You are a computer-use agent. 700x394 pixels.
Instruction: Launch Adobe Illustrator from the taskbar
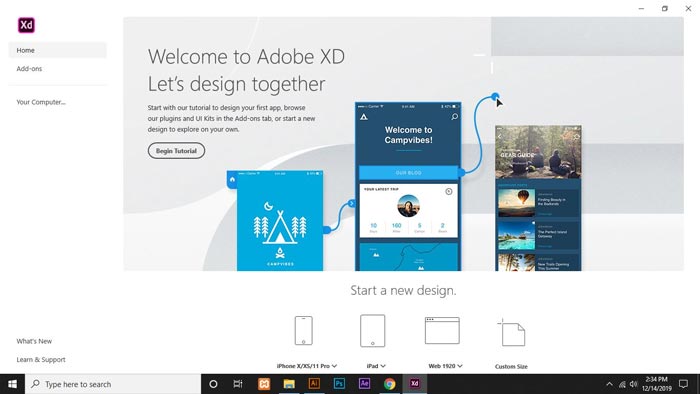pos(314,384)
